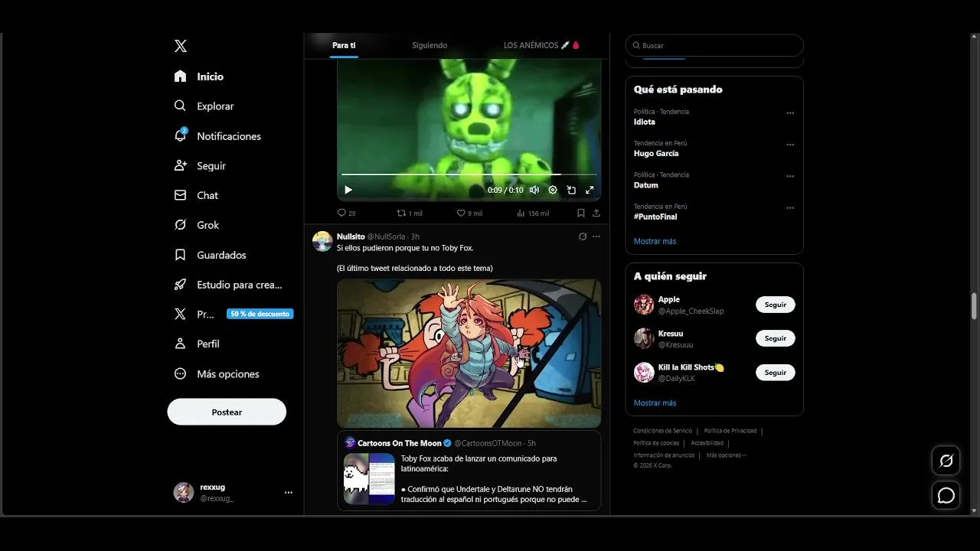Open Notificaciones bell icon
Image resolution: width=980 pixels, height=551 pixels.
point(181,135)
